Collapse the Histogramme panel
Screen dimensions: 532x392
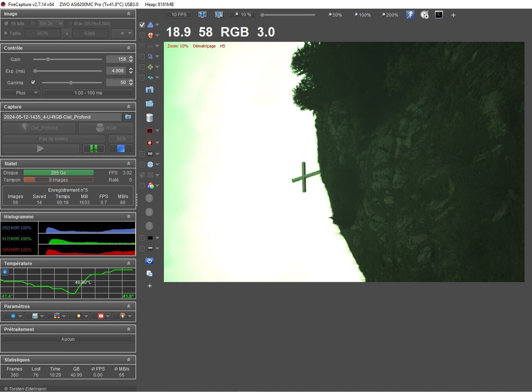128,217
